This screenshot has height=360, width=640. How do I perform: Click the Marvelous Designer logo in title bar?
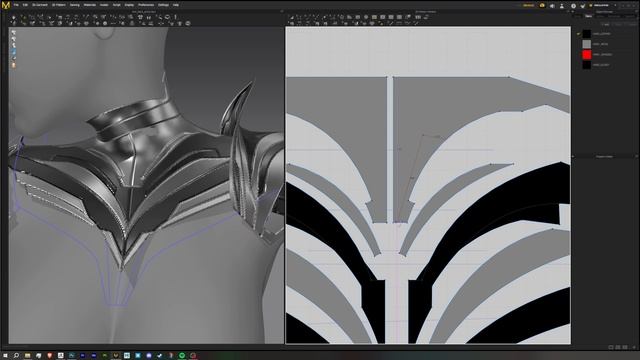click(6, 5)
